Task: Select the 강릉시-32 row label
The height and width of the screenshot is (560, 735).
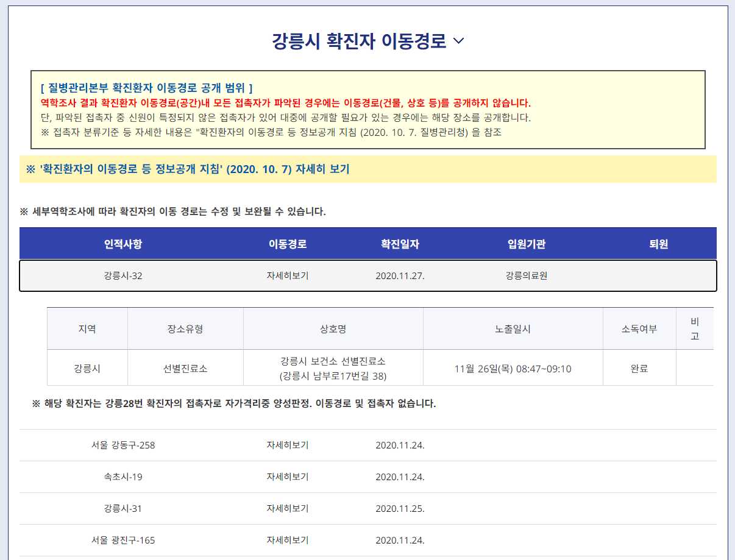Action: 123,275
